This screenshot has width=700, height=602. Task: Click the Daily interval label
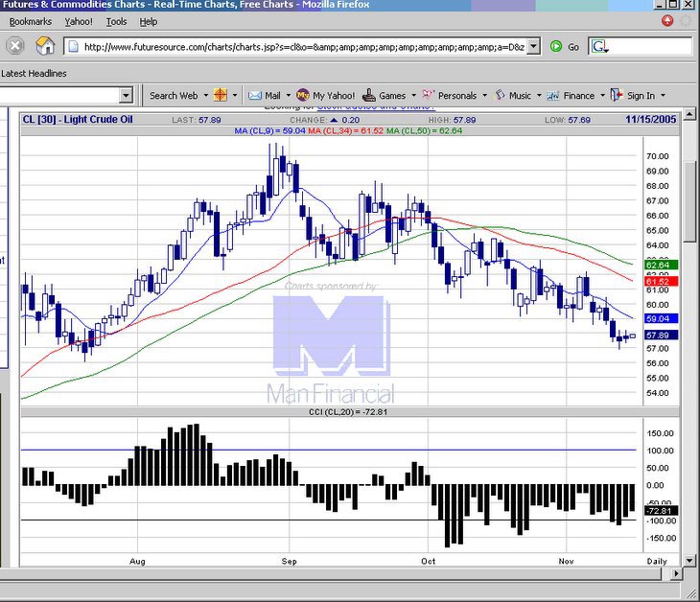point(657,561)
